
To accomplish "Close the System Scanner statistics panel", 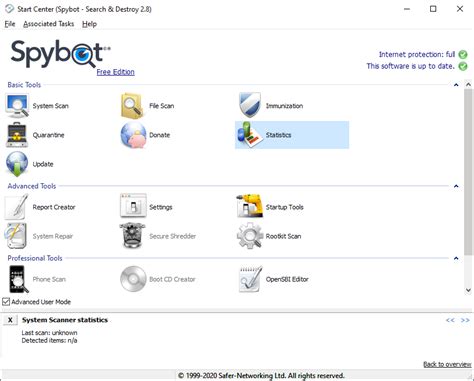I will point(10,320).
